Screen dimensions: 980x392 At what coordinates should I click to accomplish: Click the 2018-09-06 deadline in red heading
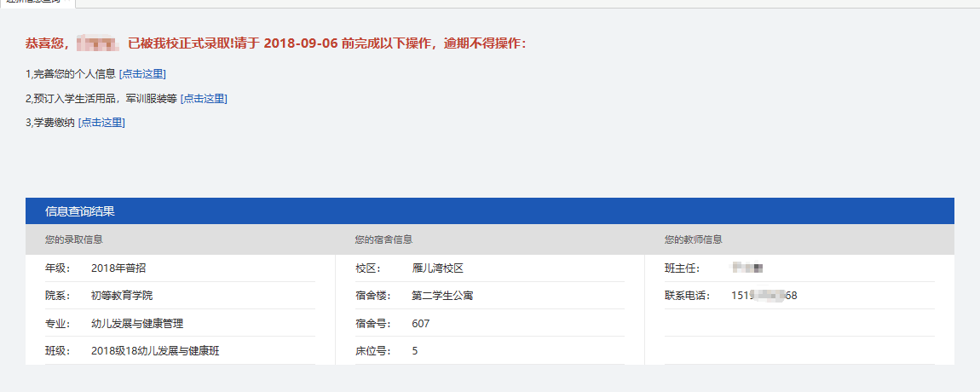pos(301,43)
